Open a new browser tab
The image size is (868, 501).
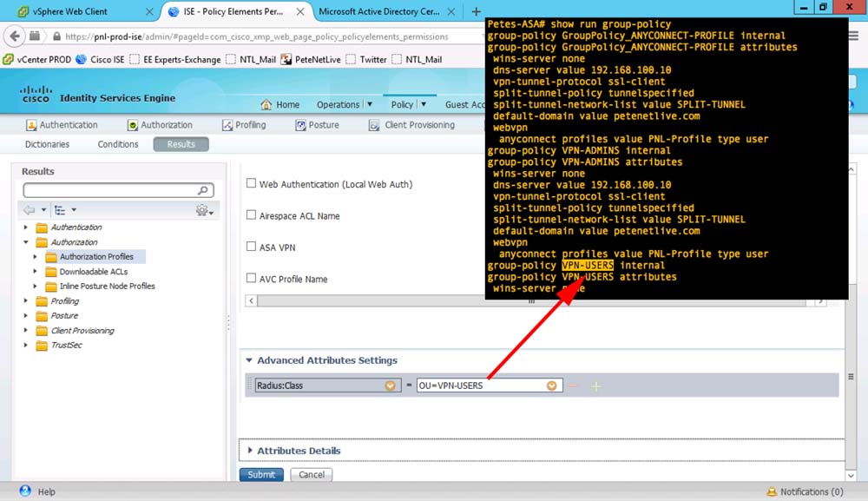476,11
